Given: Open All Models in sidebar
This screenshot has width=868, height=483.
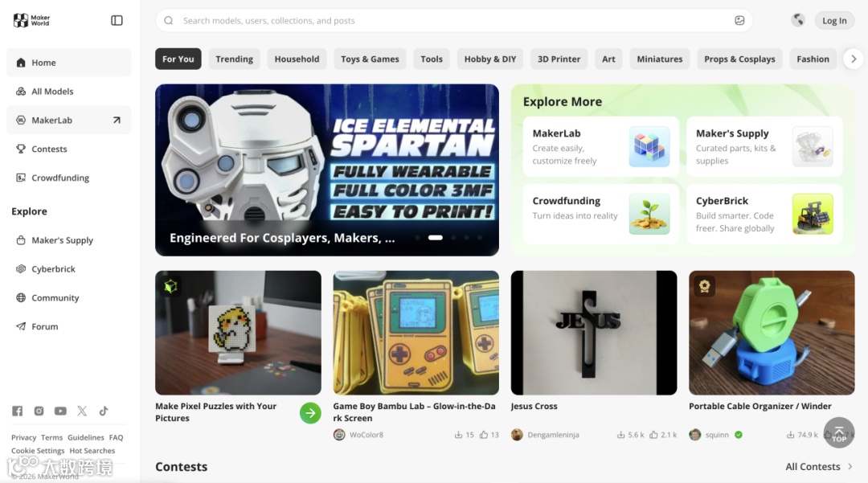Looking at the screenshot, I should pos(68,92).
